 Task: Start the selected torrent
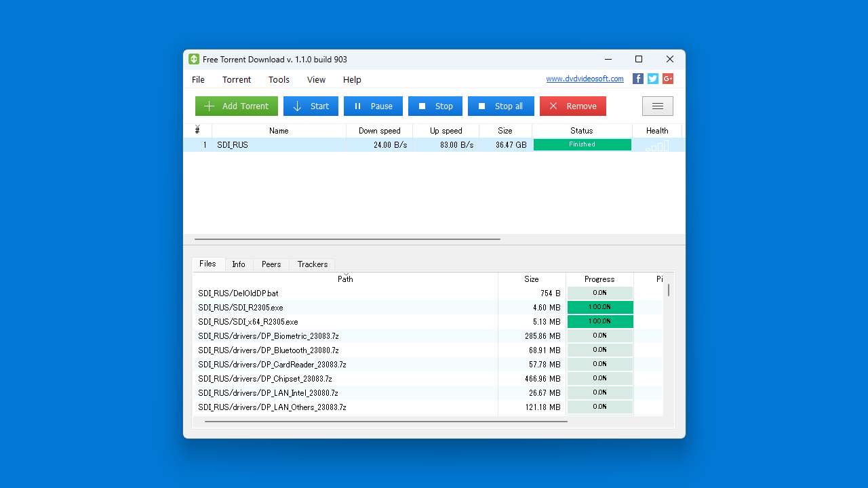coord(311,106)
